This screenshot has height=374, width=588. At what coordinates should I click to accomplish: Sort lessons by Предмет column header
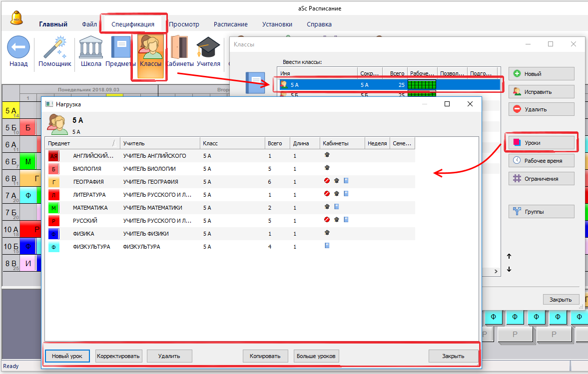[x=82, y=143]
